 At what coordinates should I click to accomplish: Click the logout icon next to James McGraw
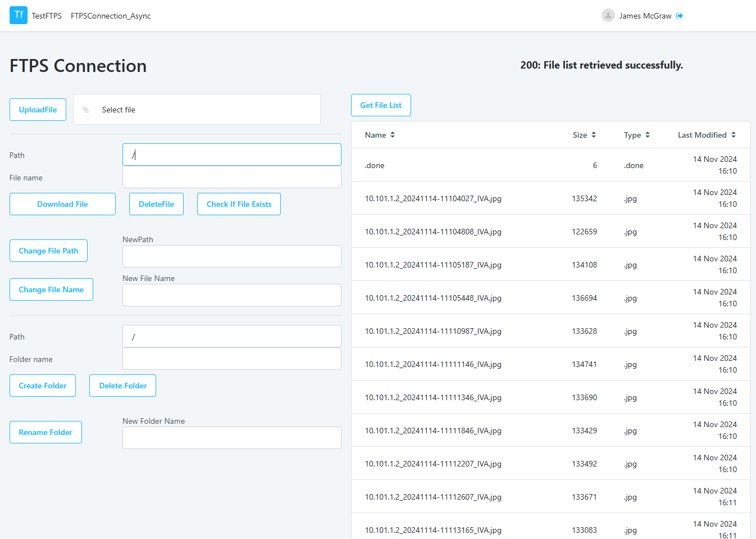coord(680,16)
